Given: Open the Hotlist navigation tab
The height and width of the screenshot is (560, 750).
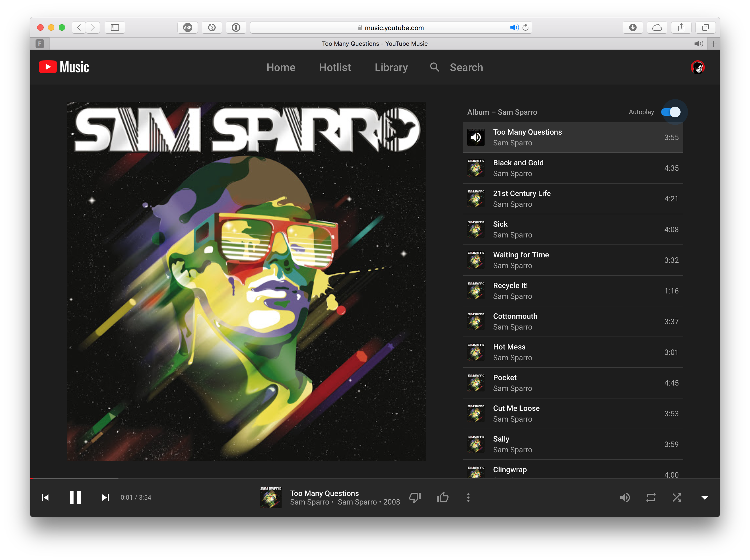Looking at the screenshot, I should (335, 66).
